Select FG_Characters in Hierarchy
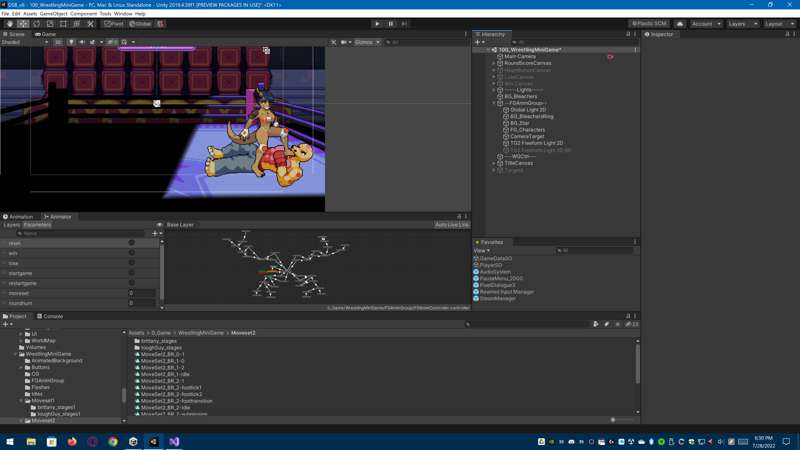The image size is (800, 450). tap(528, 130)
